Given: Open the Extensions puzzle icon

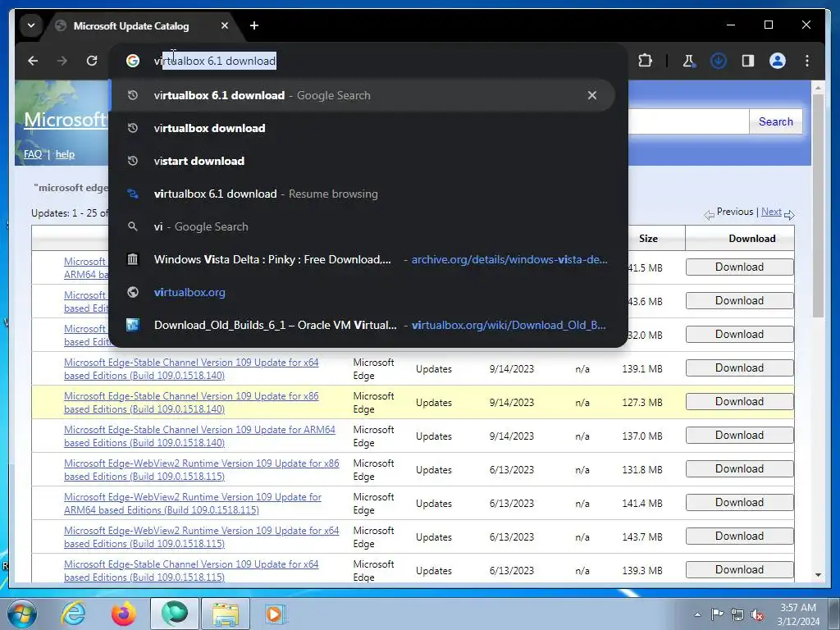Looking at the screenshot, I should click(645, 61).
